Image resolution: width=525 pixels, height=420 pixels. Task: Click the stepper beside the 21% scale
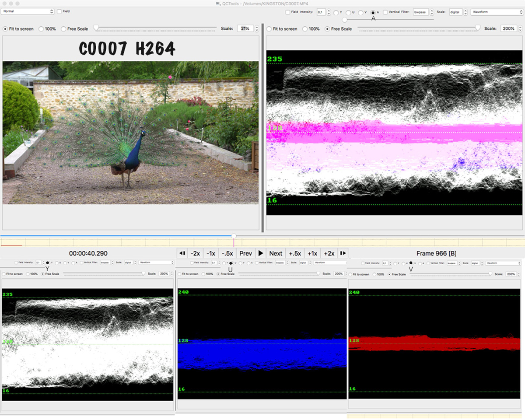(256, 28)
